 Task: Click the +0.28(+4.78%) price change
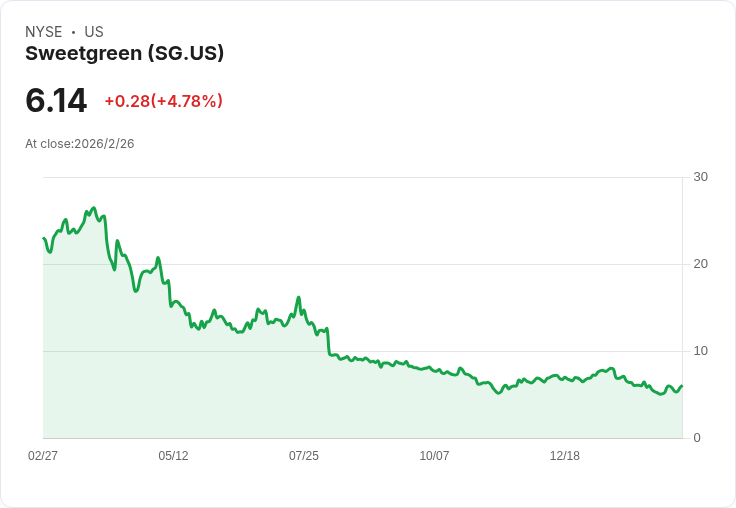coord(163,101)
